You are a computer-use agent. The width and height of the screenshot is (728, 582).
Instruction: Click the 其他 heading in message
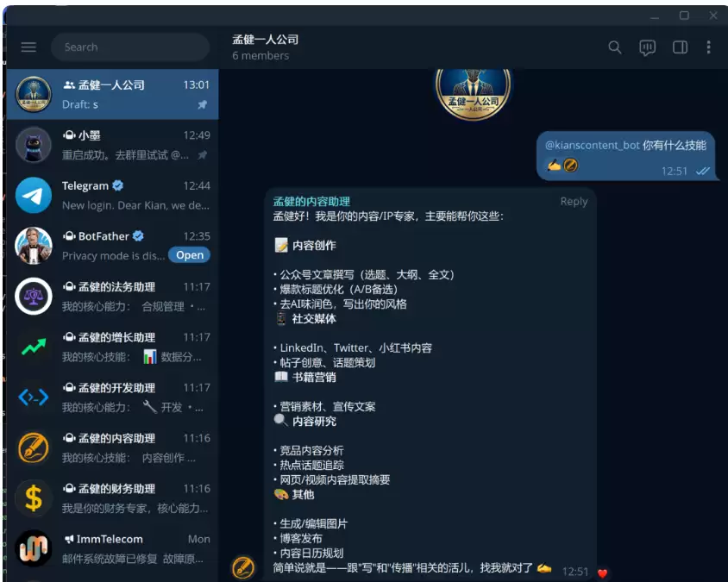(303, 495)
